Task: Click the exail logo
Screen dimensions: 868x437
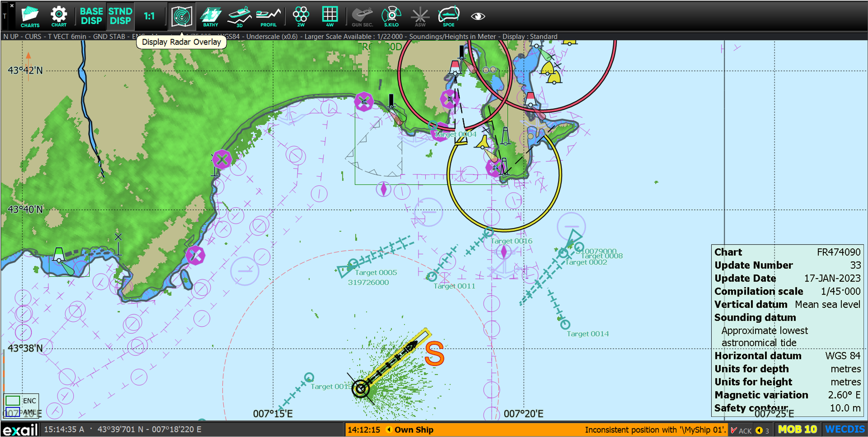Action: tap(20, 430)
